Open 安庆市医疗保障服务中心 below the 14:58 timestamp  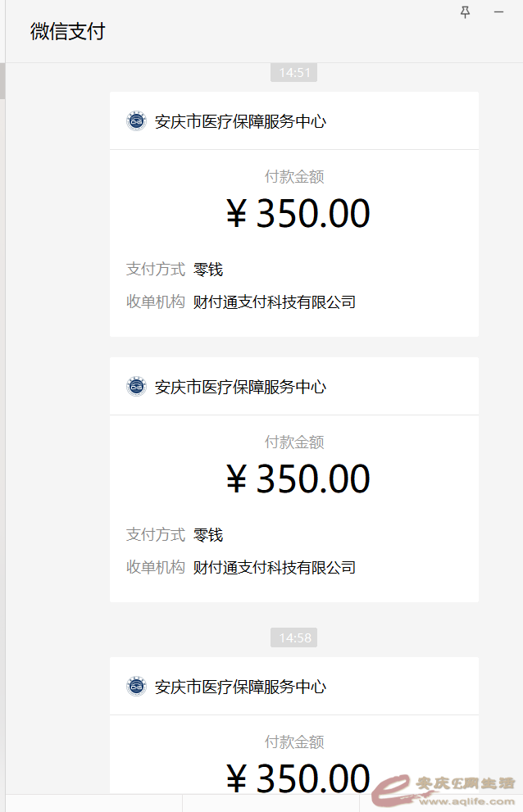pyautogui.click(x=240, y=687)
